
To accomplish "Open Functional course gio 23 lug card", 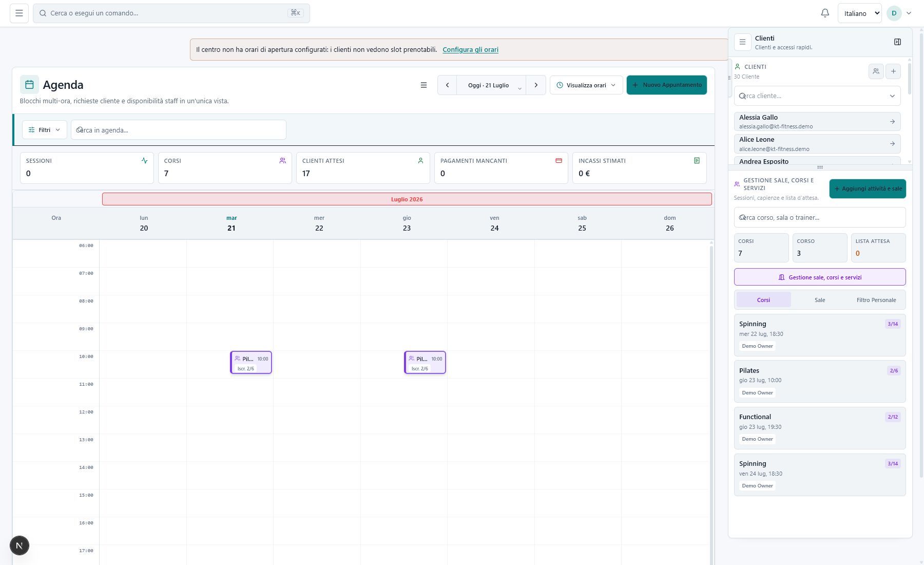I will [820, 428].
